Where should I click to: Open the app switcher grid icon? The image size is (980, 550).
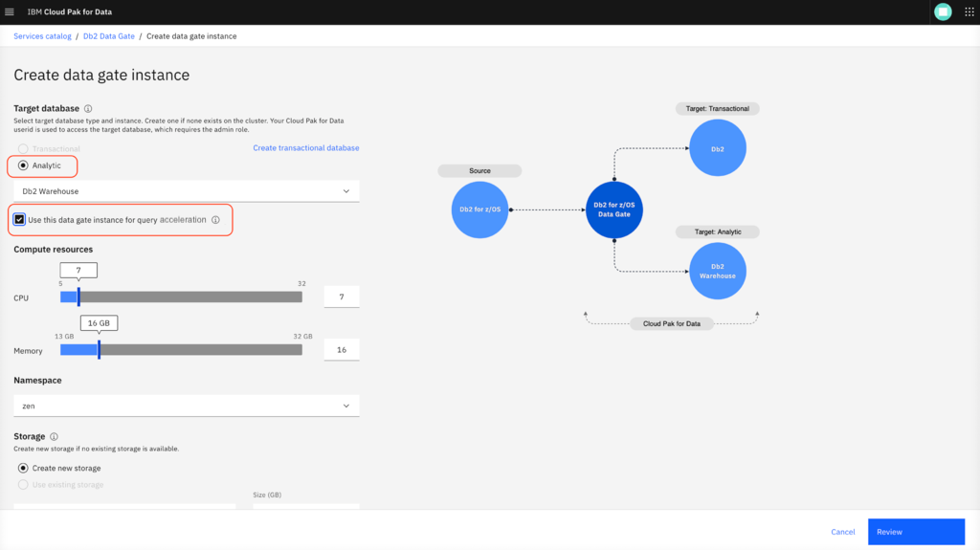(969, 11)
